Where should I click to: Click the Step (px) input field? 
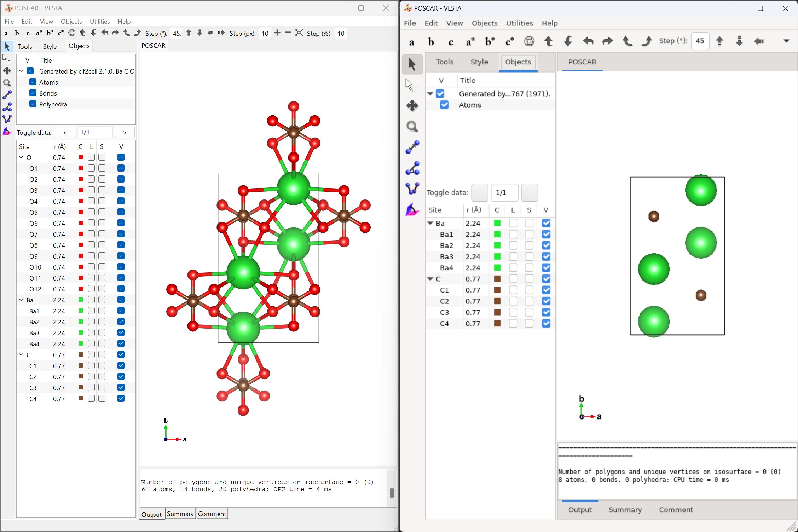coord(265,33)
